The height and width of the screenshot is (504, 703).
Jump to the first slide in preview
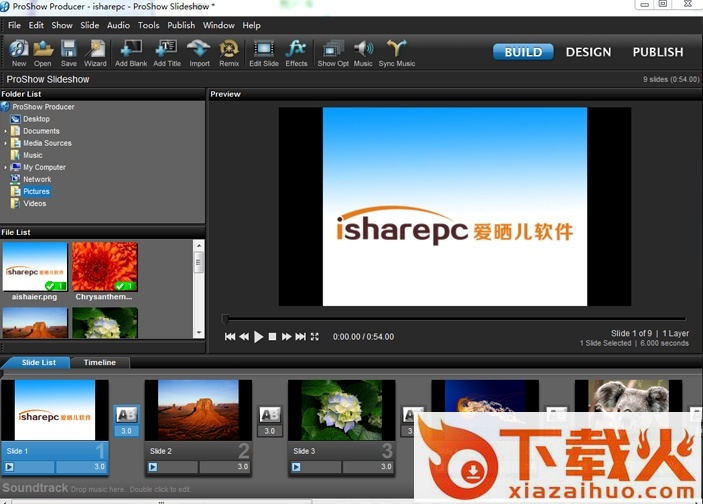point(230,336)
